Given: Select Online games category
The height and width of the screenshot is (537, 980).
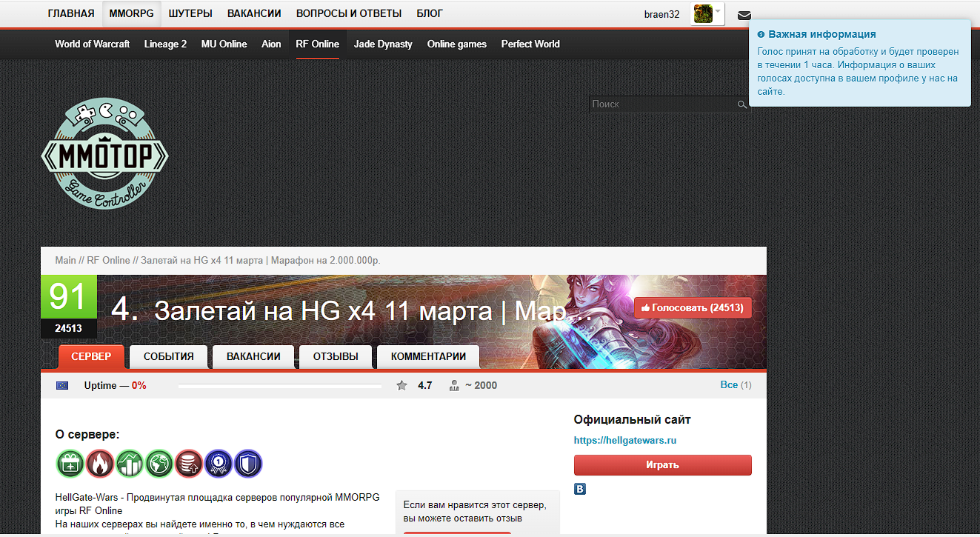Looking at the screenshot, I should click(x=457, y=44).
